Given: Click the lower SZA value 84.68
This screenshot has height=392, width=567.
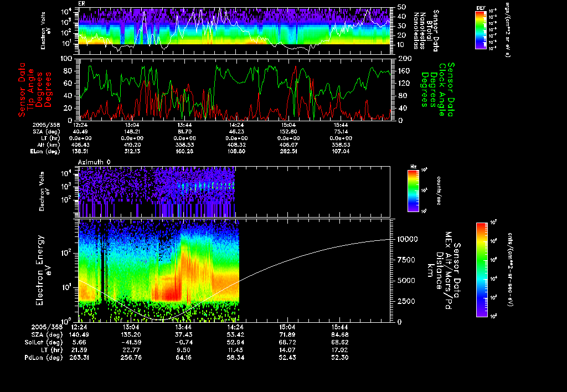Looking at the screenshot, I should pos(341,335).
